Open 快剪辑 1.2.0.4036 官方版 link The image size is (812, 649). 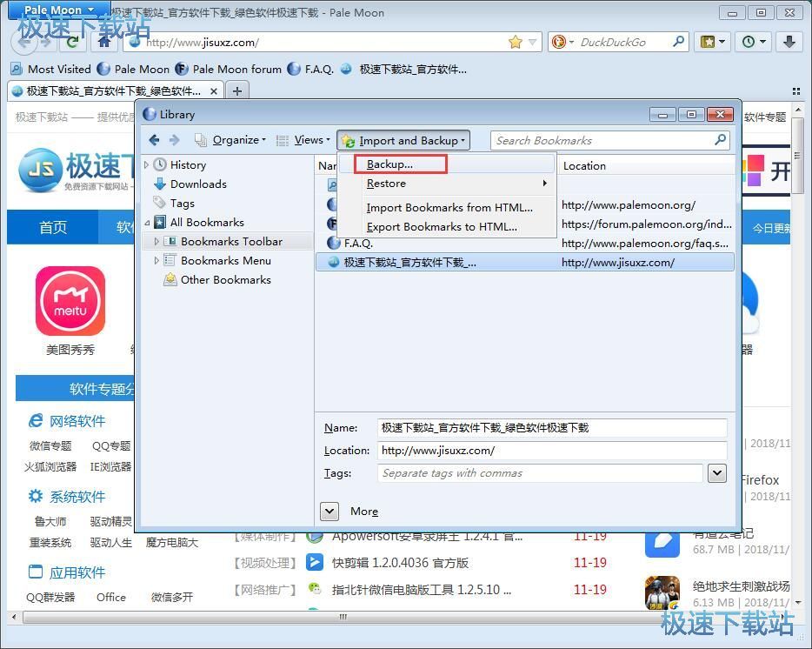pyautogui.click(x=400, y=563)
